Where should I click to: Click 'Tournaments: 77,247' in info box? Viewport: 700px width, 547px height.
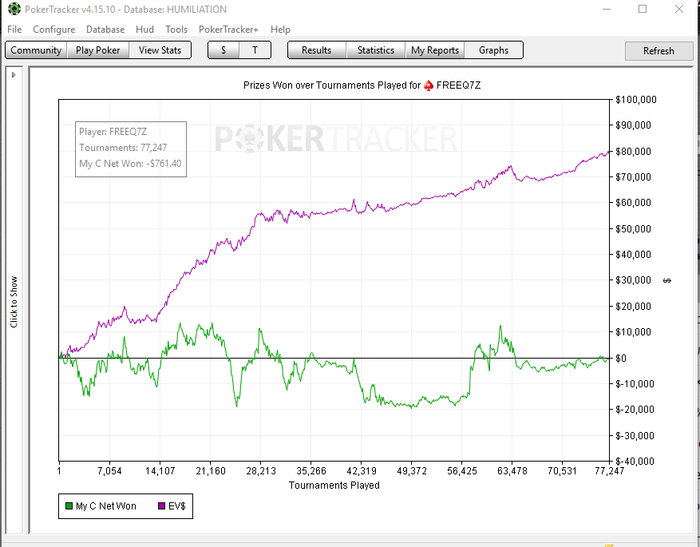coord(123,147)
